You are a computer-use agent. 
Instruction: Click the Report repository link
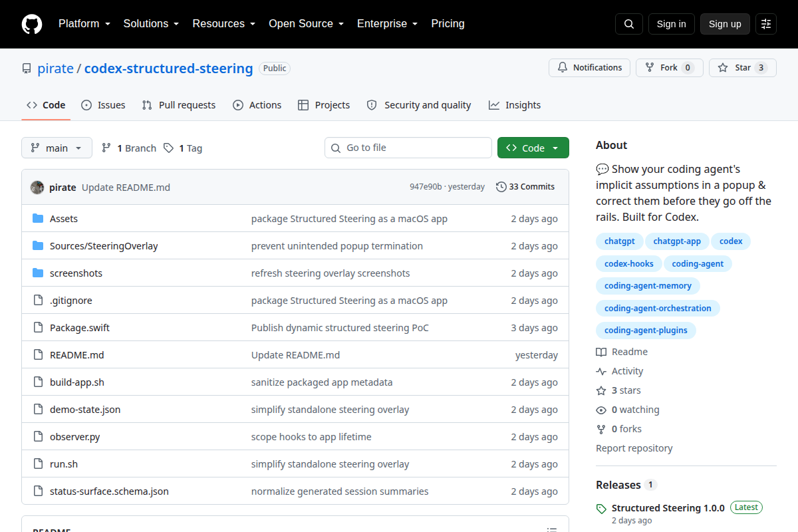point(634,448)
